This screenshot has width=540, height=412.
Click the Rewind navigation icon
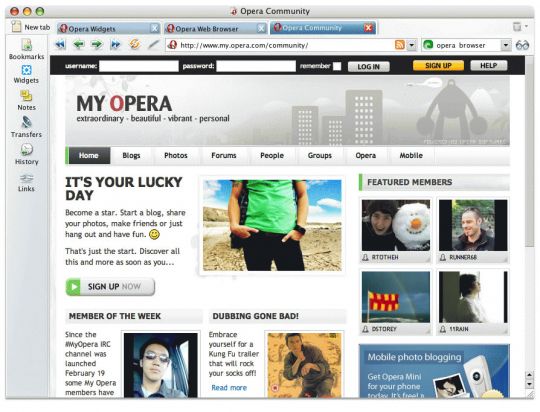coord(60,44)
